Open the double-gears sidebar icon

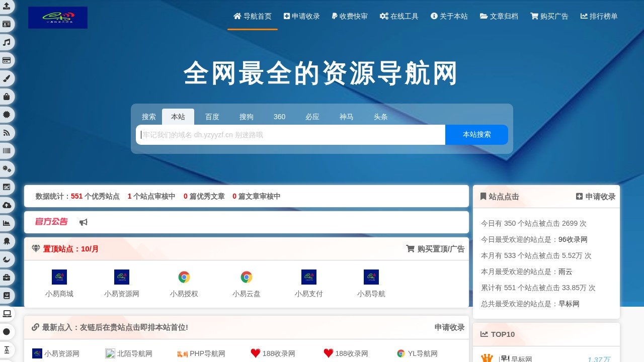tap(7, 169)
